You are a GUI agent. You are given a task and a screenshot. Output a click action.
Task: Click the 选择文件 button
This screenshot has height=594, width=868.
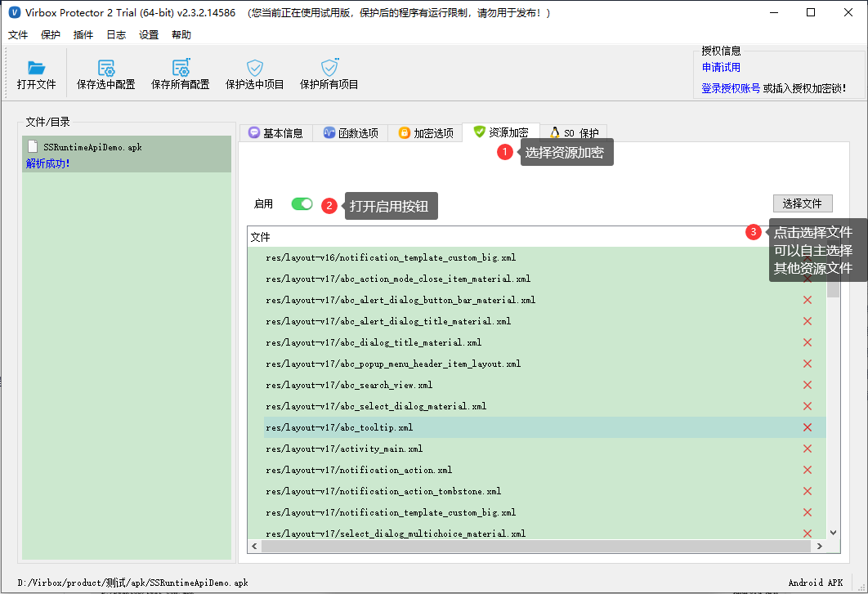click(x=803, y=203)
